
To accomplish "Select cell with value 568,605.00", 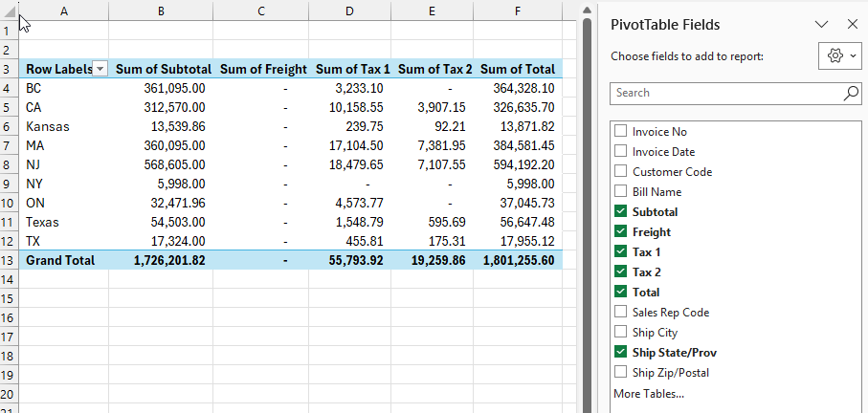I will (x=161, y=164).
